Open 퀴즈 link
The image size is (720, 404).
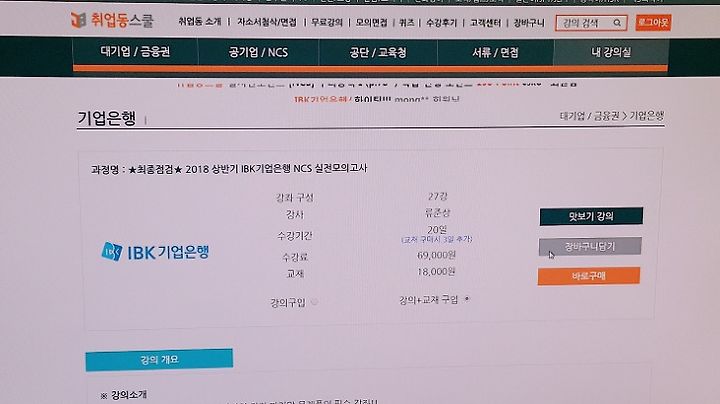tap(407, 22)
